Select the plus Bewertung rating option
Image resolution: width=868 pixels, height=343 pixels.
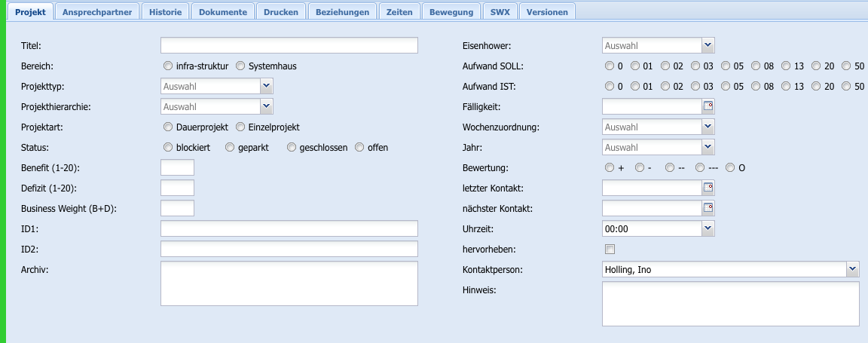coord(610,168)
